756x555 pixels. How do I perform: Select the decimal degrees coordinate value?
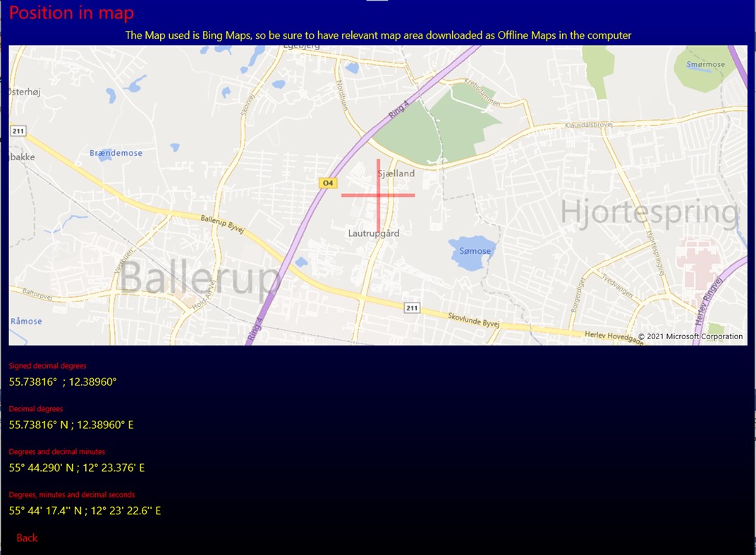(71, 425)
